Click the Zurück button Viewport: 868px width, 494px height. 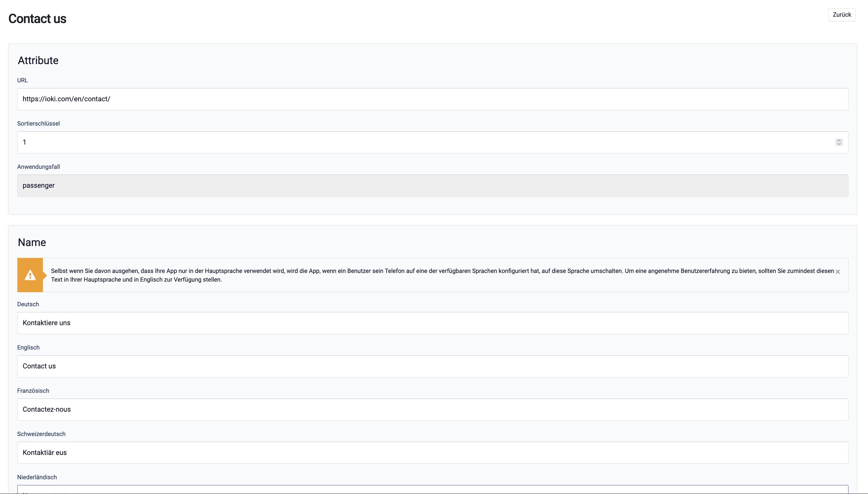coord(841,15)
